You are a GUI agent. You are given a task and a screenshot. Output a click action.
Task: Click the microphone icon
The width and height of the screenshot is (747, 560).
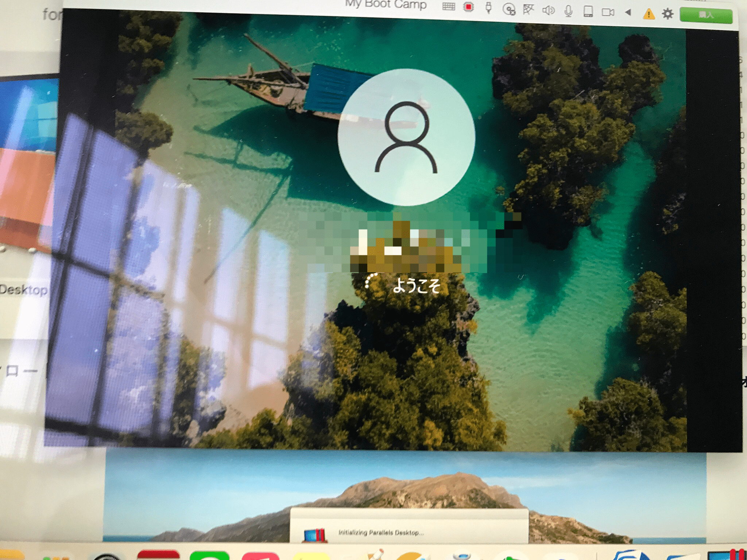568,11
